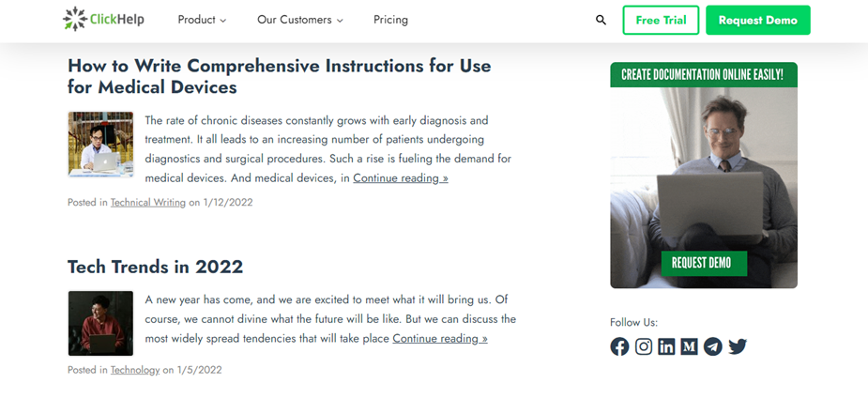Screen dimensions: 868x414
Task: Expand the Product dropdown menu
Action: [x=202, y=20]
